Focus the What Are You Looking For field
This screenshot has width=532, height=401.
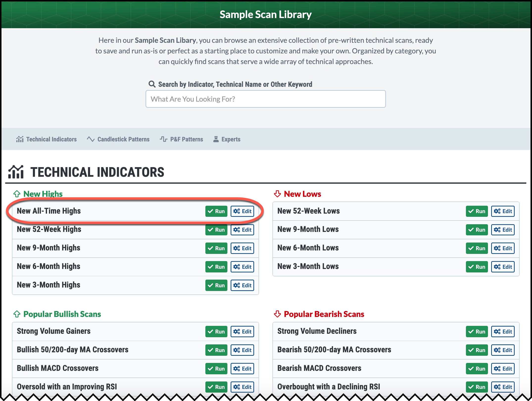(x=266, y=99)
